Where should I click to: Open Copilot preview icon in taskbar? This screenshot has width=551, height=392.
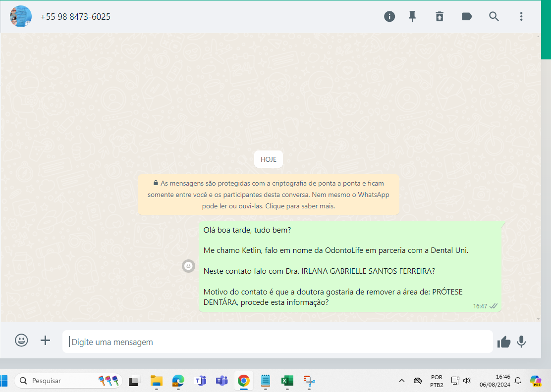click(x=536, y=381)
